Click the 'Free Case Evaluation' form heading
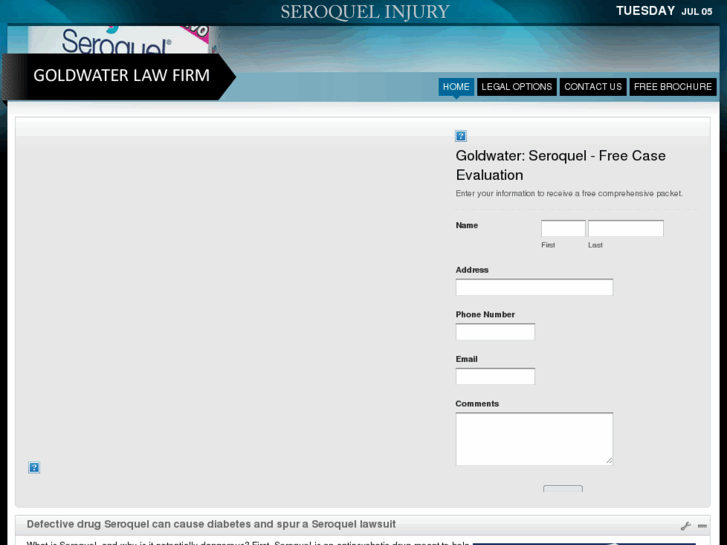727x545 pixels. [561, 165]
